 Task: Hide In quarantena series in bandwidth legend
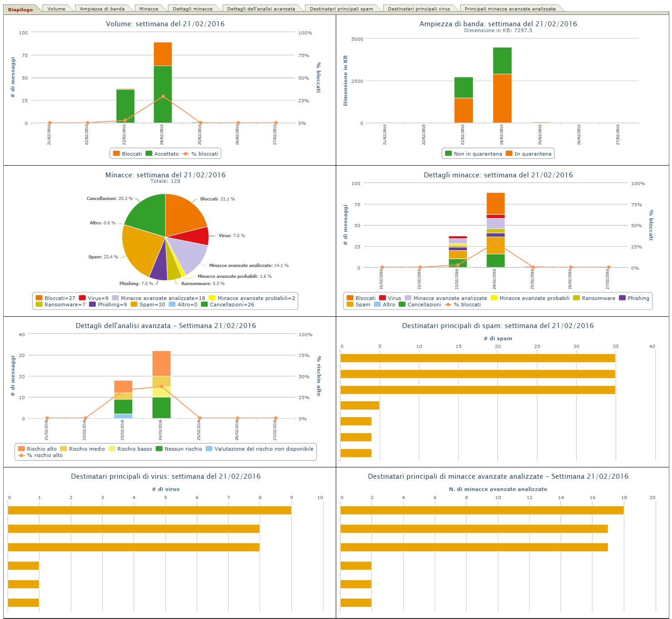point(529,154)
